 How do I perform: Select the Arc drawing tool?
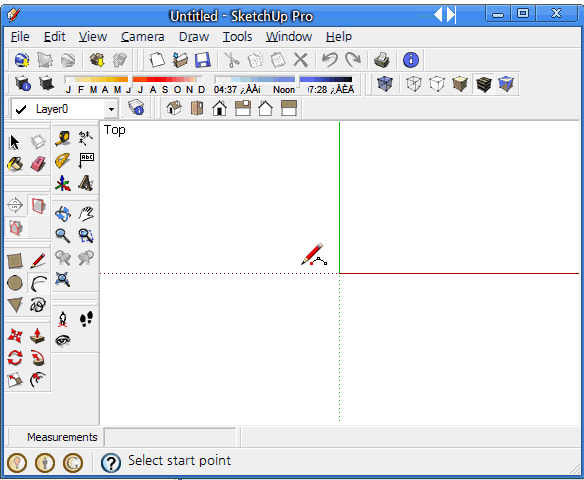[38, 283]
